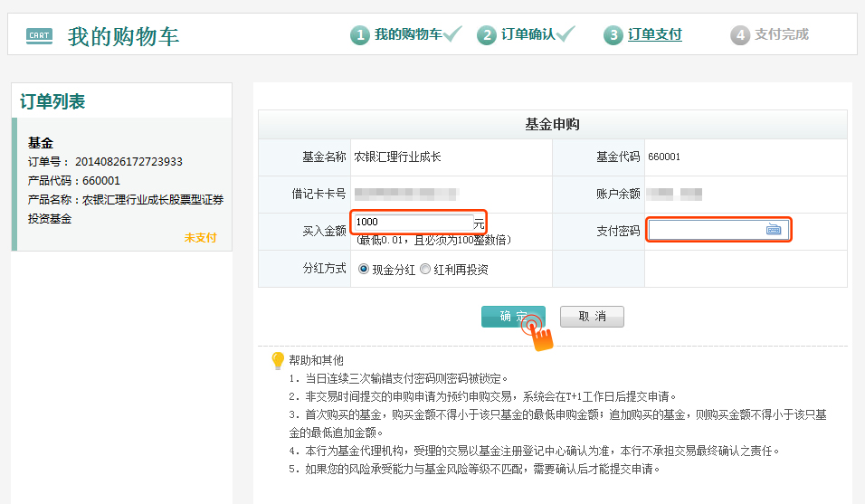Click the step 1 number circle

(360, 35)
